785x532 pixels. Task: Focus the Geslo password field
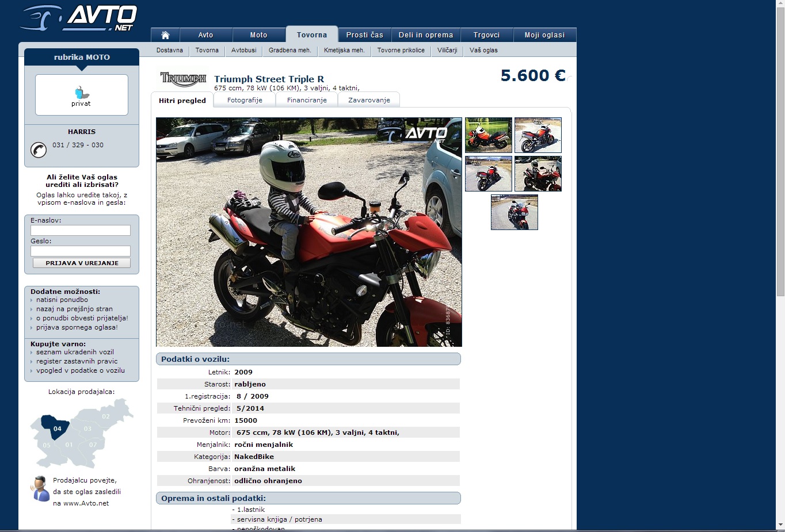pyautogui.click(x=81, y=251)
